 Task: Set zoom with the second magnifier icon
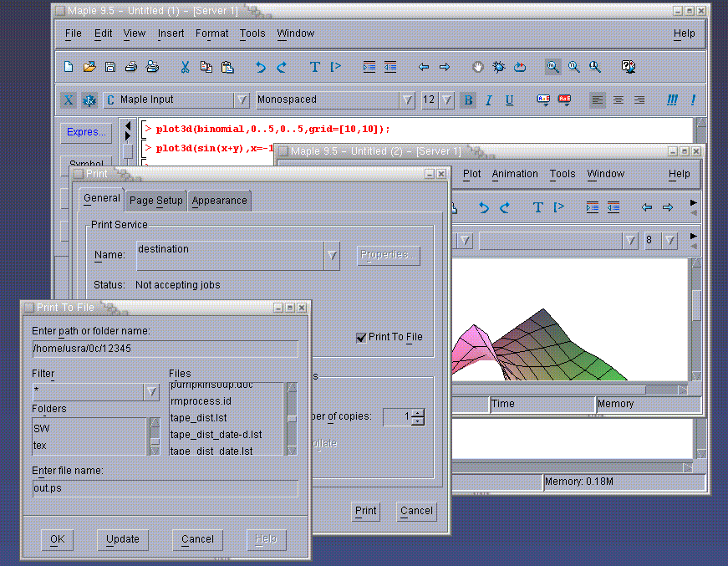(574, 67)
